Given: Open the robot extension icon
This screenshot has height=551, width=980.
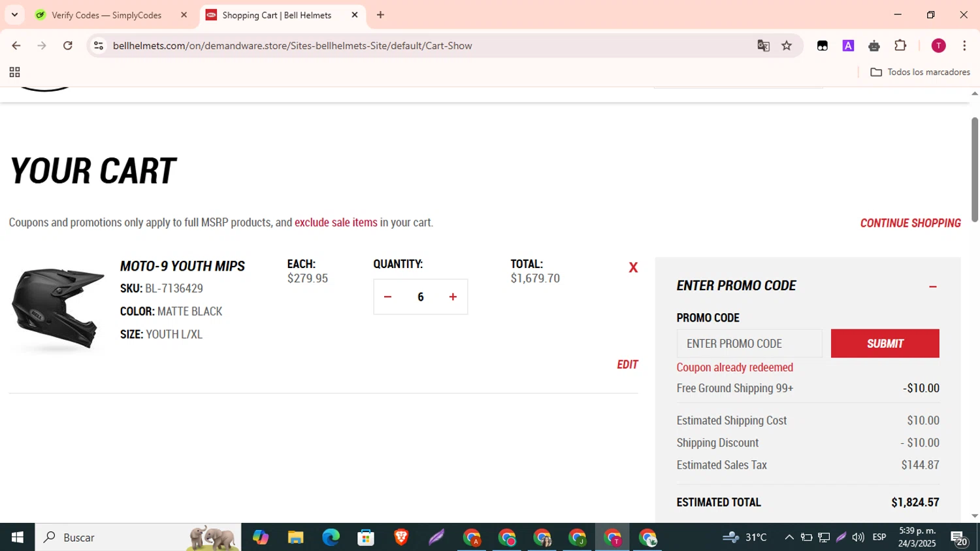Looking at the screenshot, I should (x=874, y=46).
